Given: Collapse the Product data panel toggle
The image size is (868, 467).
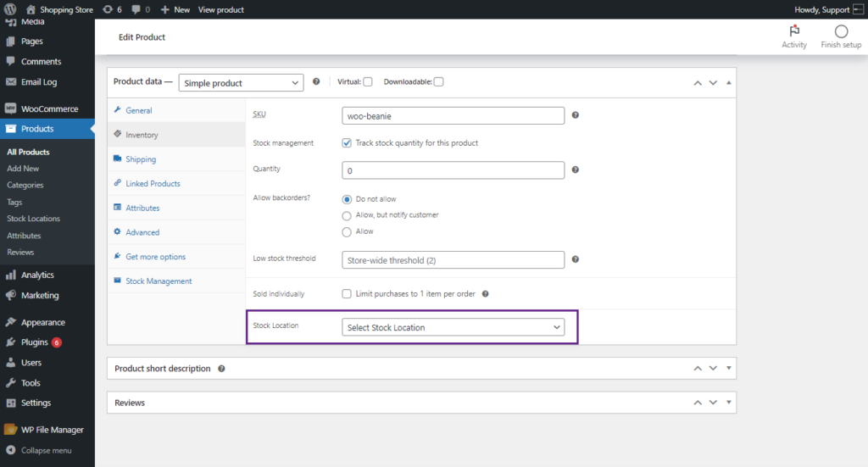Looking at the screenshot, I should 728,82.
